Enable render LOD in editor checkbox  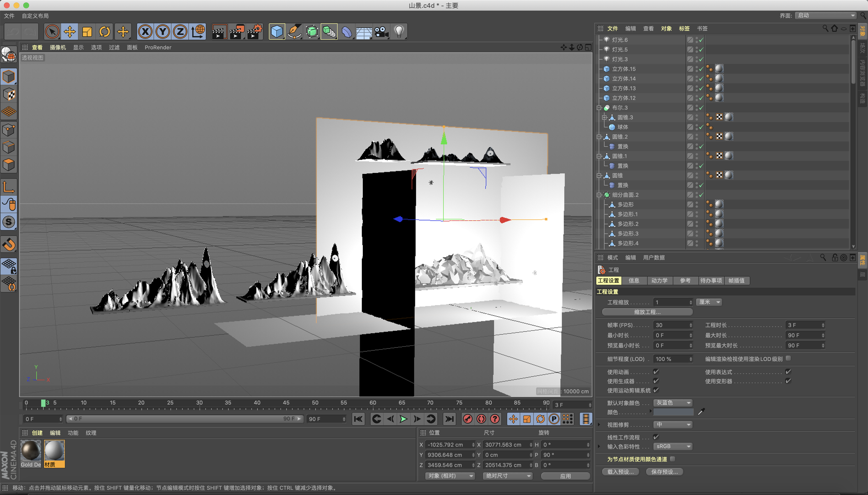[x=788, y=359]
